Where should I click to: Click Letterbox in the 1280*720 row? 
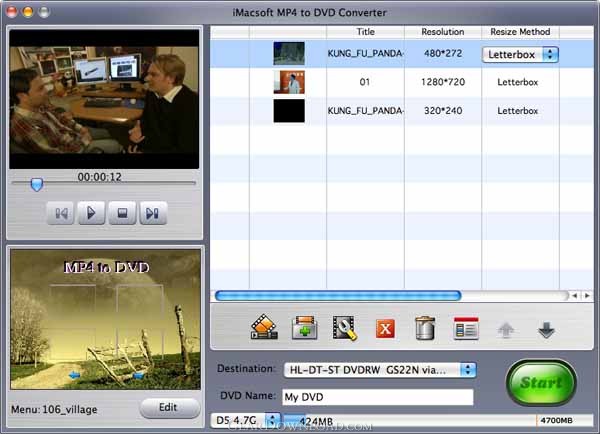coord(517,82)
